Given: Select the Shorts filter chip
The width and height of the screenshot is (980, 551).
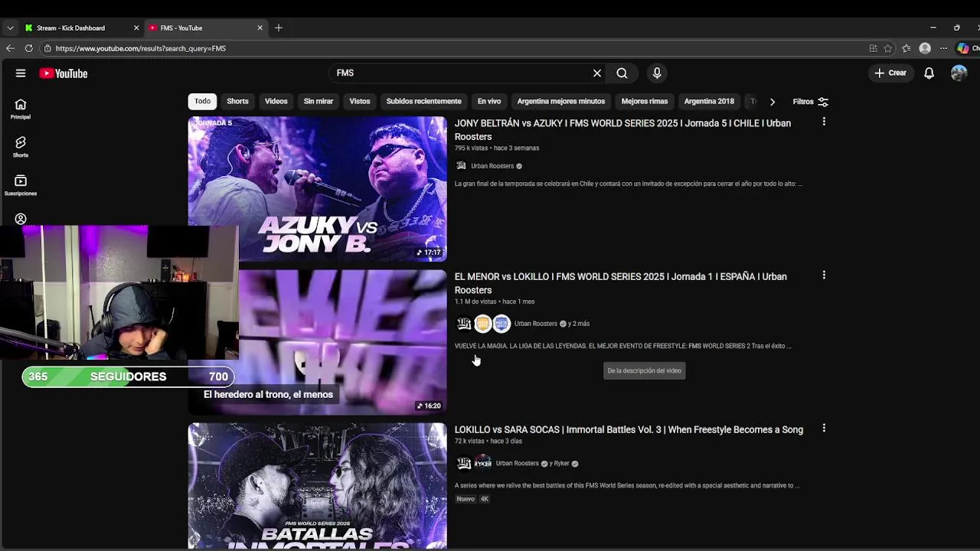Looking at the screenshot, I should click(x=237, y=101).
